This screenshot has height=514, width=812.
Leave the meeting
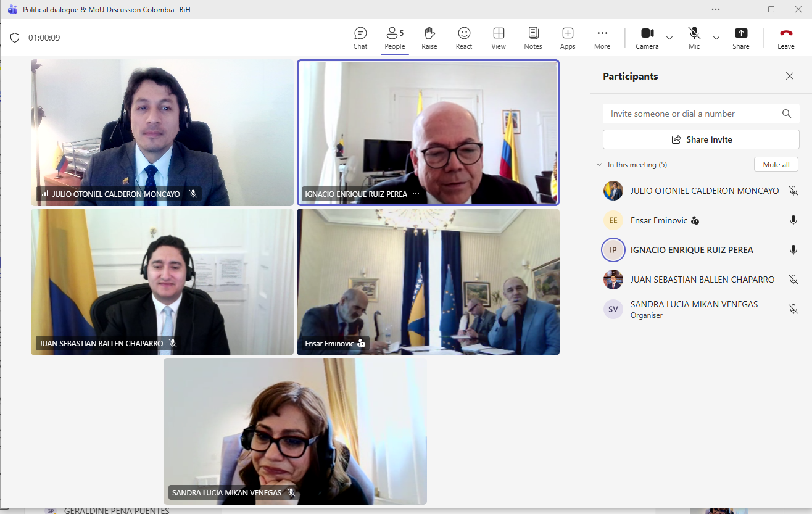pyautogui.click(x=786, y=38)
